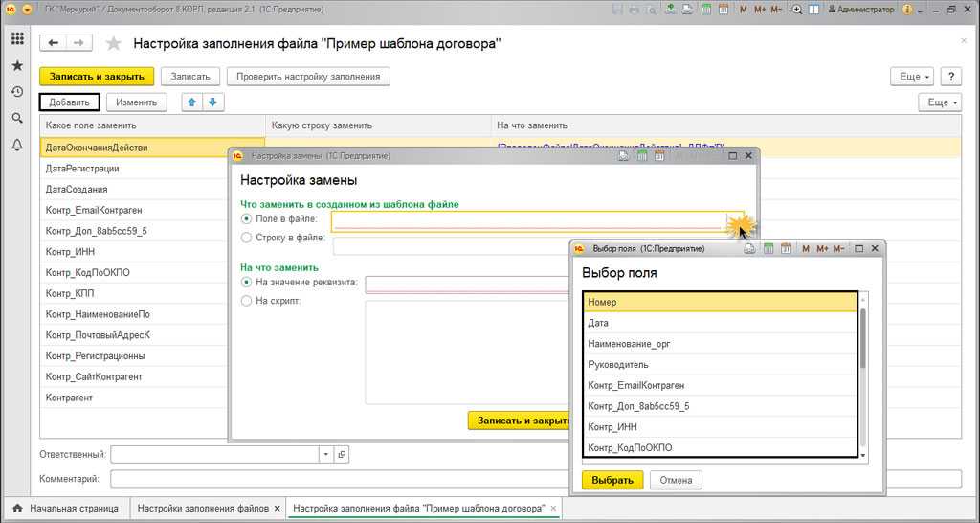
Task: Open dropdown arrow of 'Ответственный' field
Action: pyautogui.click(x=324, y=454)
